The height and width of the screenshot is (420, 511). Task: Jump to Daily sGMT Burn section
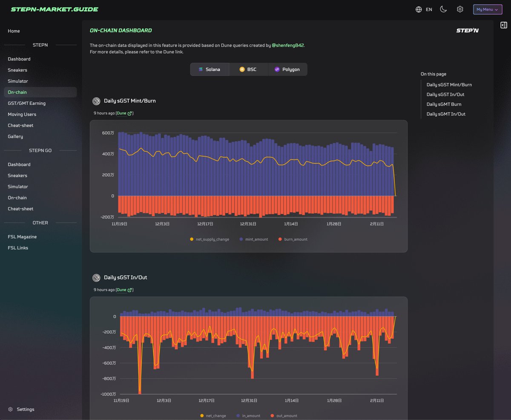point(444,104)
